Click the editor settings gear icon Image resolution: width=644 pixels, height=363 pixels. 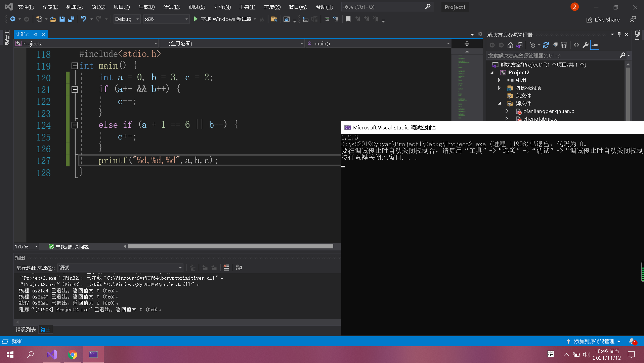pos(480,34)
